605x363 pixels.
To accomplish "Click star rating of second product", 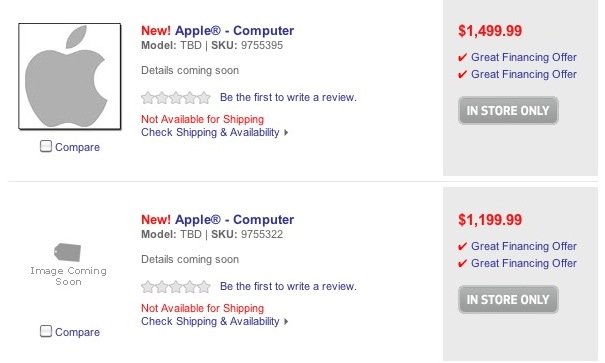I will (x=176, y=287).
